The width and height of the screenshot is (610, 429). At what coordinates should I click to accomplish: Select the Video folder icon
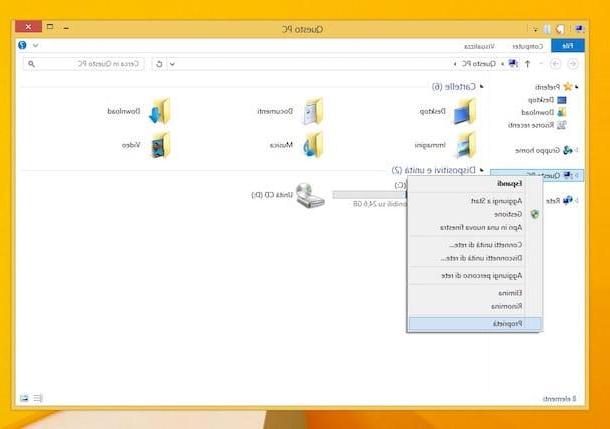(x=160, y=145)
